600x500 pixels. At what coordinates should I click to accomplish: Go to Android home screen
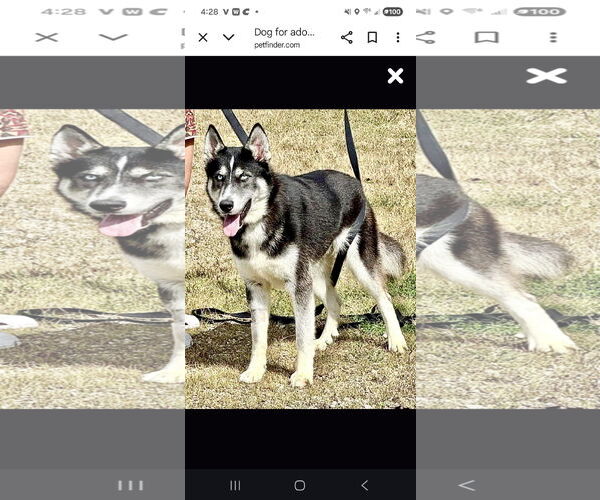pos(300,485)
